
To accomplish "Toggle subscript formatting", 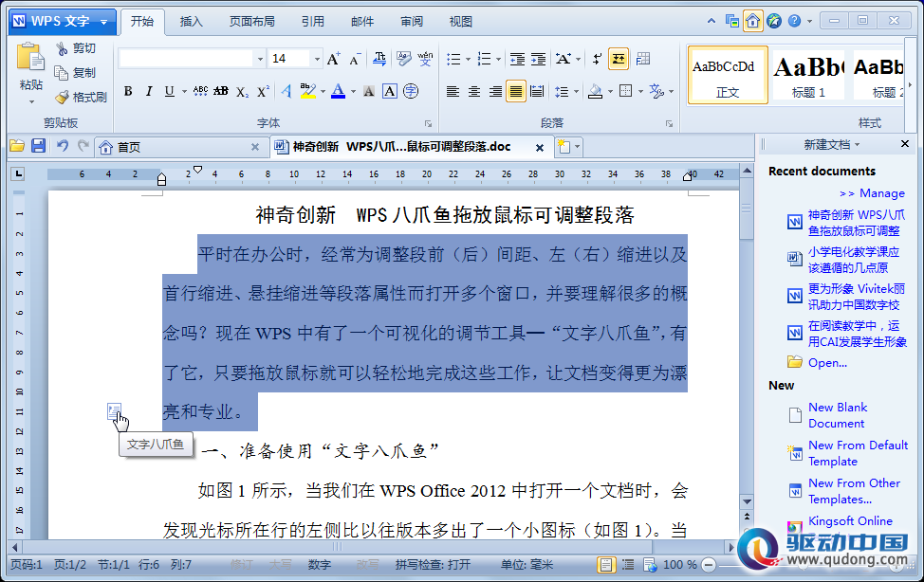I will pyautogui.click(x=242, y=91).
